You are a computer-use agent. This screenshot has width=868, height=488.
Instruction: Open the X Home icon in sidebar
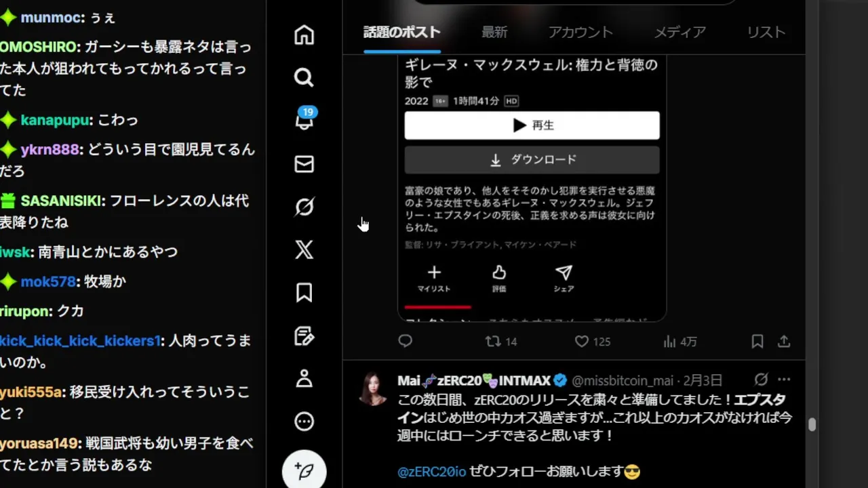click(304, 35)
